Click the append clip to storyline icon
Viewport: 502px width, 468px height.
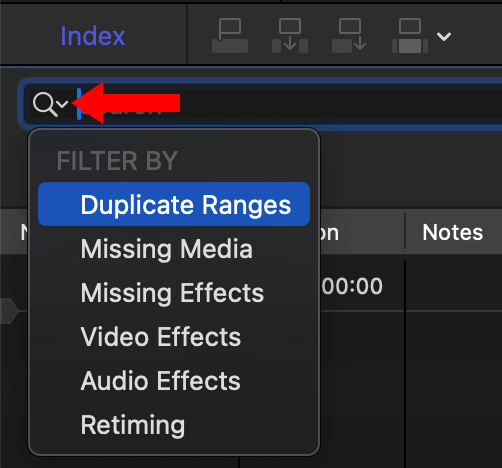349,36
